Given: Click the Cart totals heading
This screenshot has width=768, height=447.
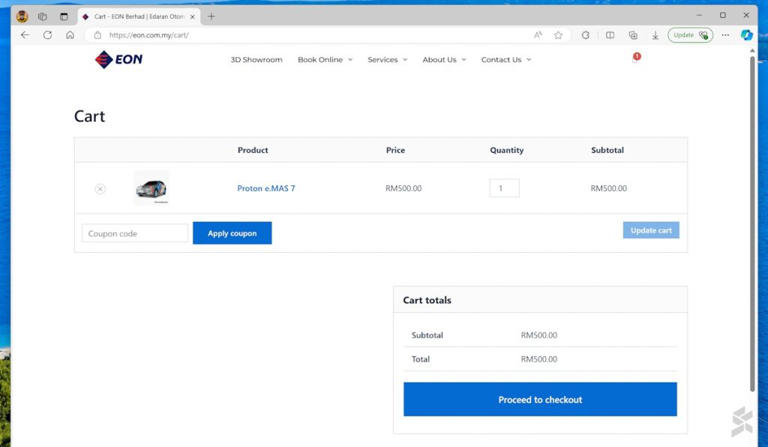Looking at the screenshot, I should pos(427,300).
